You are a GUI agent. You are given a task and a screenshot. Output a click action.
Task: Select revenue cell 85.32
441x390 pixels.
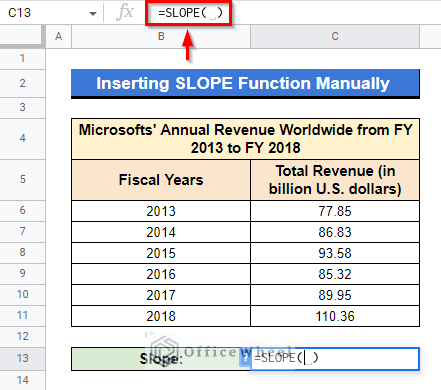coord(335,274)
